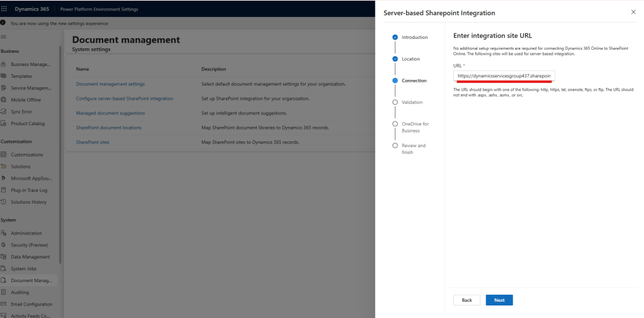Select the OneDrive for Business step
Viewport: 644px width, 318px height.
414,127
